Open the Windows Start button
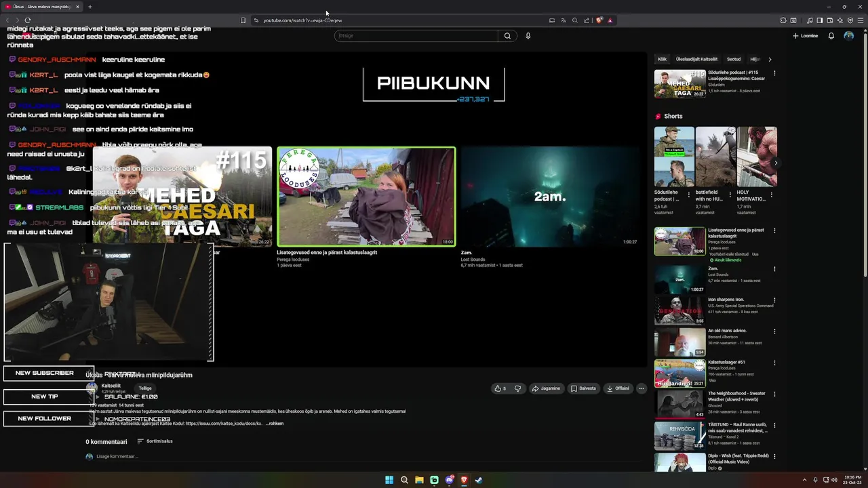 pos(389,480)
